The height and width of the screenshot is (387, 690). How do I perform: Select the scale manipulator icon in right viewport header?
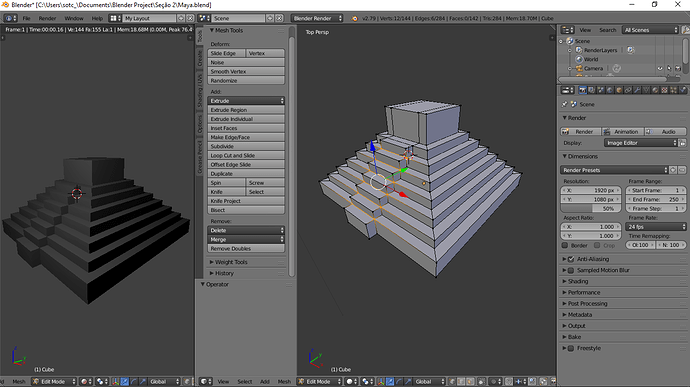[x=408, y=382]
